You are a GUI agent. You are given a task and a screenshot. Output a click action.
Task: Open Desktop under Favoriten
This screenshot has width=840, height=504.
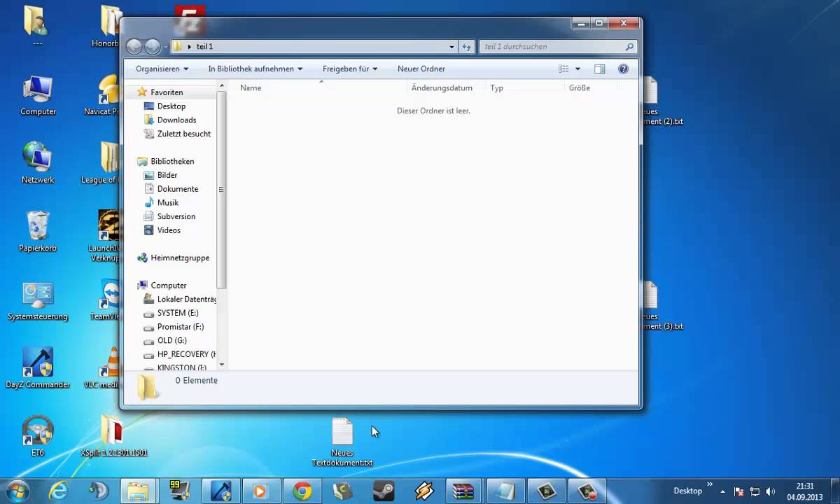(171, 106)
